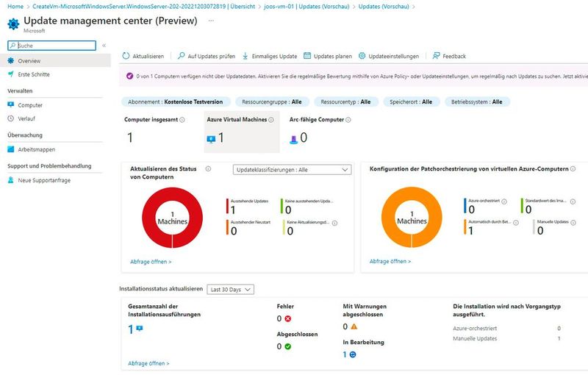This screenshot has width=588, height=375.
Task: Open the Ressourcentyp: Alle filter
Action: [345, 101]
